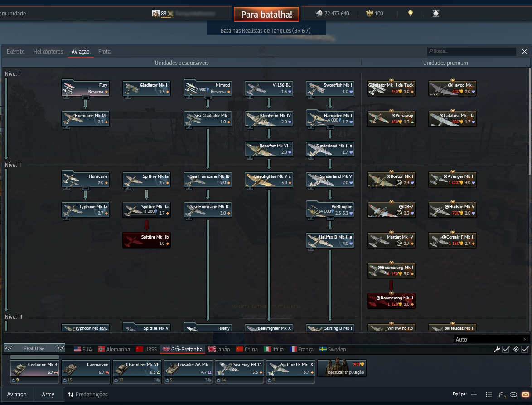The image size is (532, 405).
Task: Expand the Nimrod group folder
Action: (208, 88)
